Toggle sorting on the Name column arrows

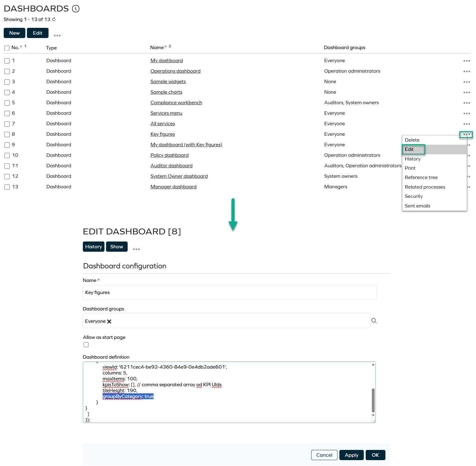coord(165,46)
